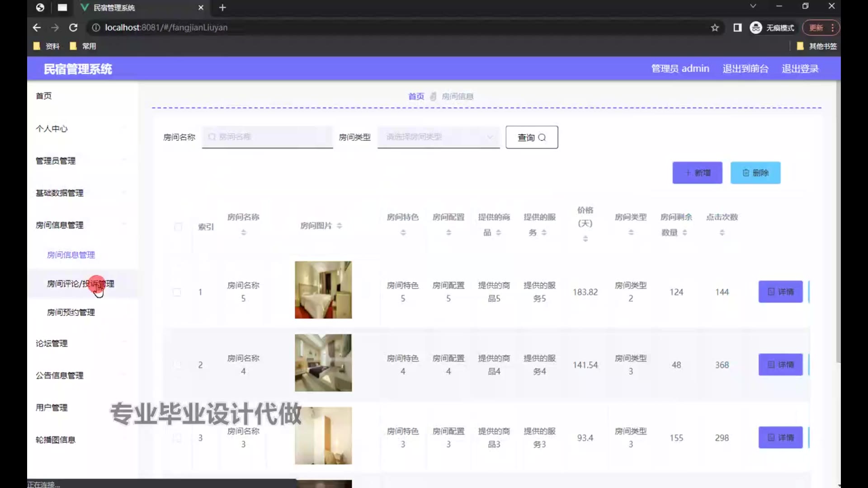
Task: Click the 查询 search button
Action: coord(532,137)
